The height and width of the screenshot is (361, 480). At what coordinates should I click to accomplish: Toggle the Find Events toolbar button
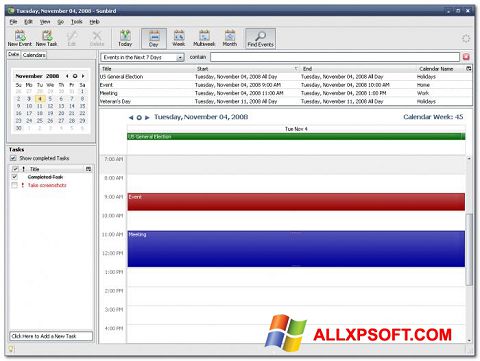coord(260,39)
